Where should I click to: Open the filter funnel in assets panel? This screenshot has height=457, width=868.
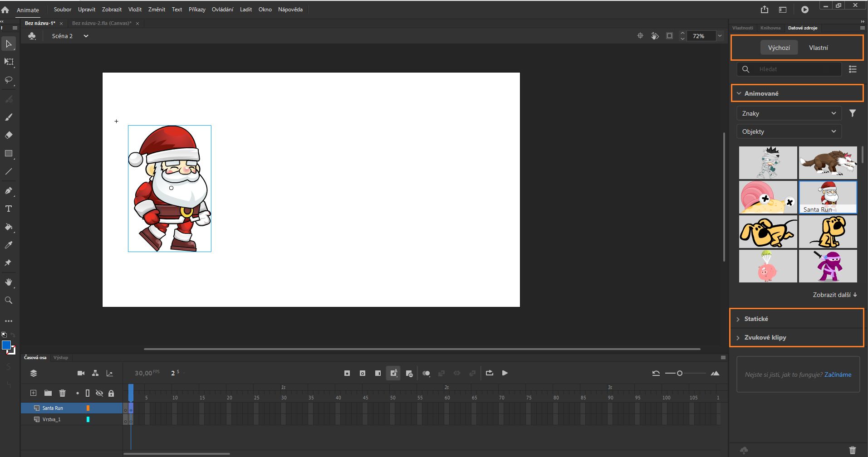click(853, 113)
